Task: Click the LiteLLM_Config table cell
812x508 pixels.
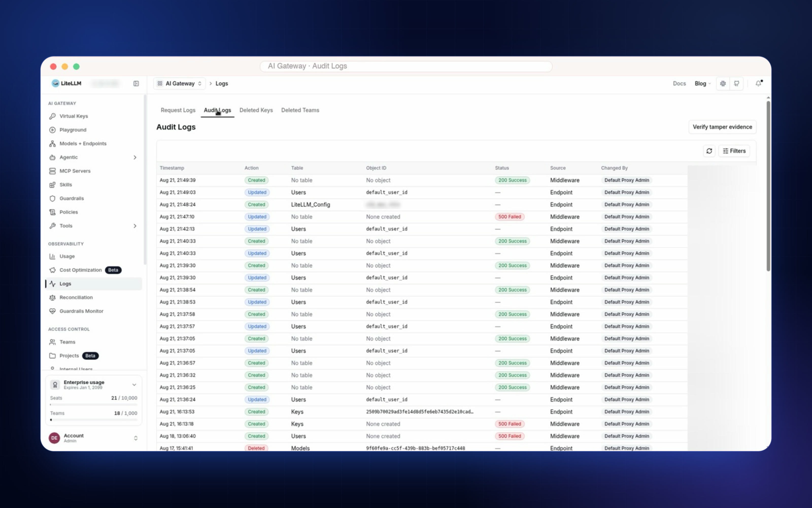Action: pyautogui.click(x=310, y=205)
